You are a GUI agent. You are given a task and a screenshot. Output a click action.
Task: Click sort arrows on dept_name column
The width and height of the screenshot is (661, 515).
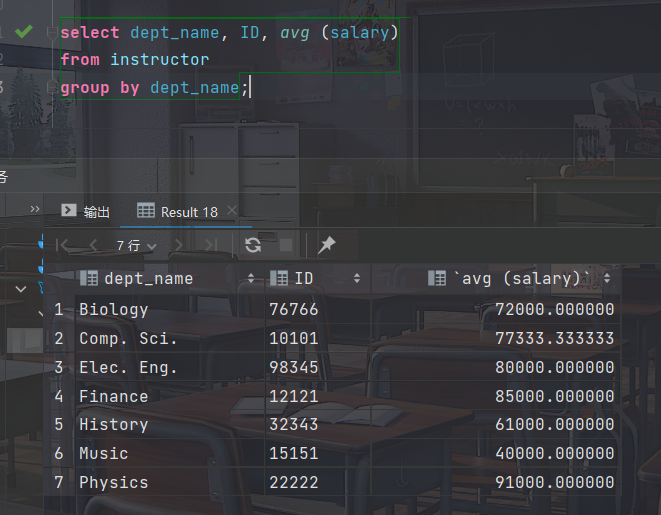(251, 278)
